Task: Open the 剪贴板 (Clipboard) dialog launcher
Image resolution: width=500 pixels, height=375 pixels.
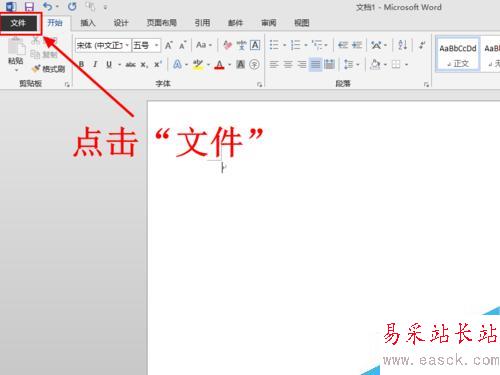Action: [67, 85]
